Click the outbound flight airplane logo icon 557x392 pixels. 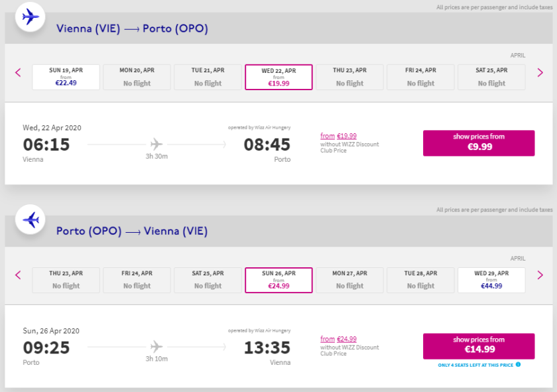[31, 17]
